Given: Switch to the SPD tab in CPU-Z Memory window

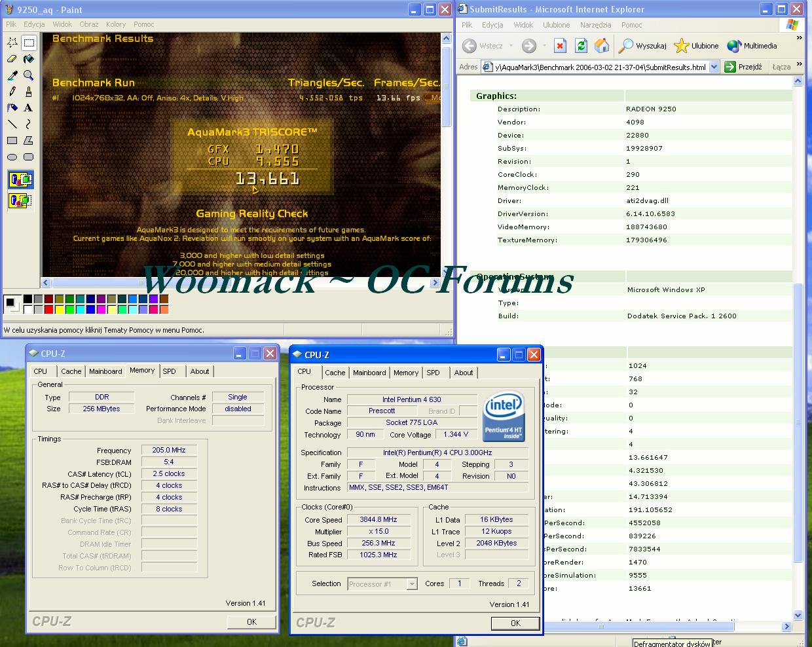Looking at the screenshot, I should tap(170, 371).
